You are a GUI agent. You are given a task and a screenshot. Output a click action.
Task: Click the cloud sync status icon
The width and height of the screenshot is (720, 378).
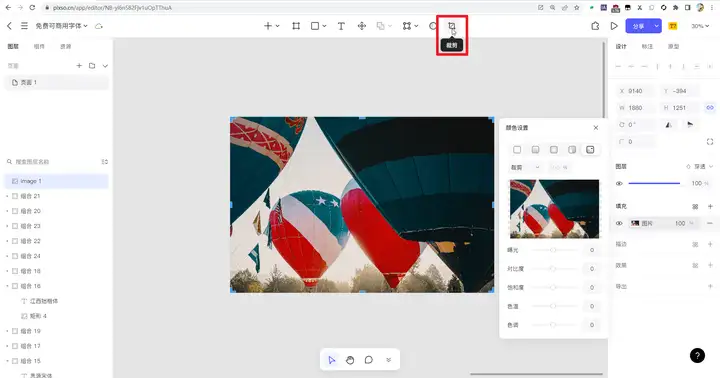(99, 26)
